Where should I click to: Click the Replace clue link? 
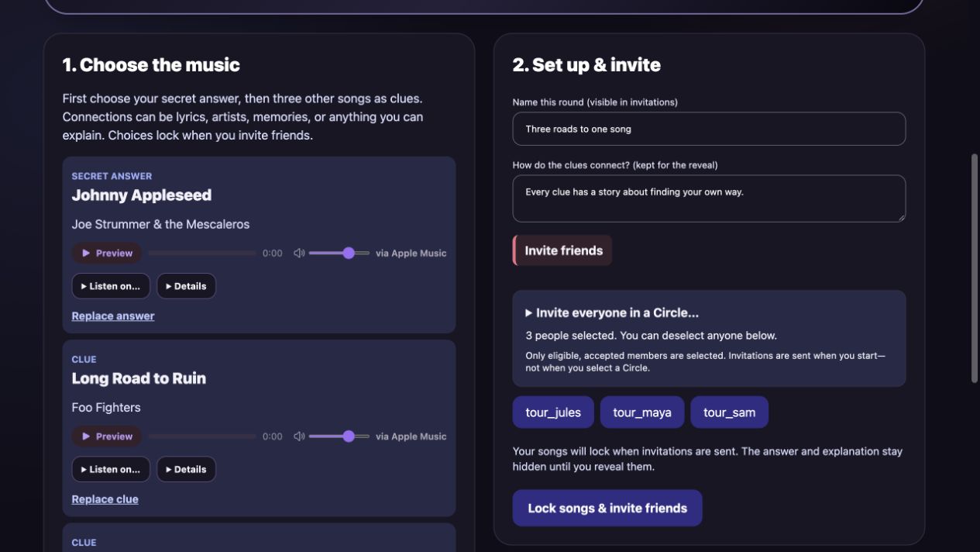(105, 499)
